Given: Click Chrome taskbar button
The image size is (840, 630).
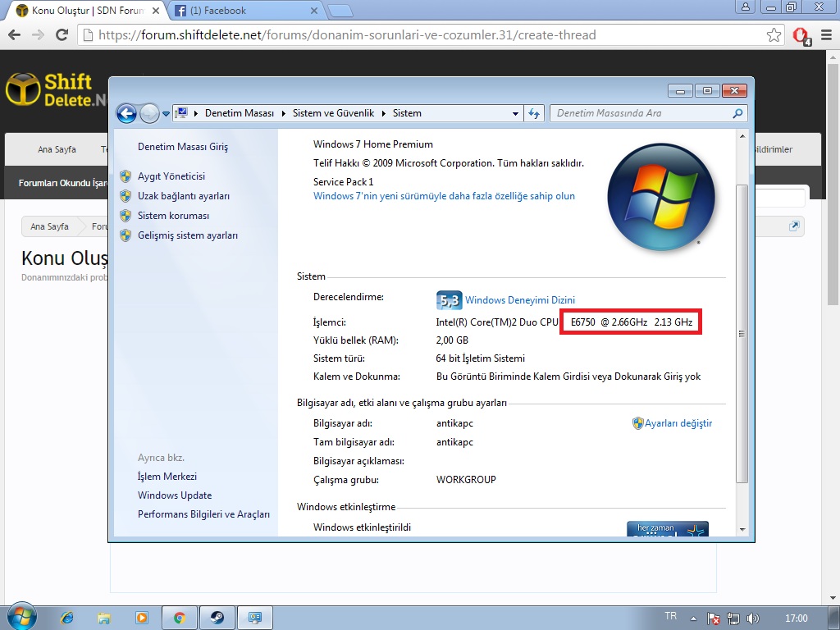Looking at the screenshot, I should 180,618.
